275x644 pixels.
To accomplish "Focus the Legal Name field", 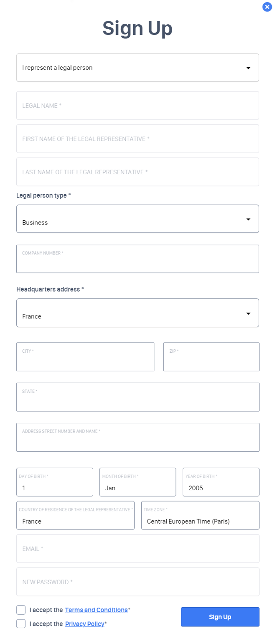I will (137, 106).
